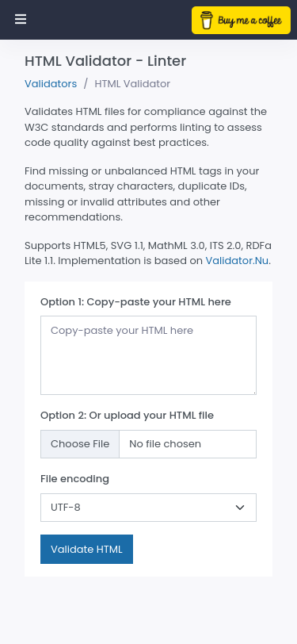Click the "Validates HTML files" description paragraph
This screenshot has height=644, width=297.
[146, 128]
